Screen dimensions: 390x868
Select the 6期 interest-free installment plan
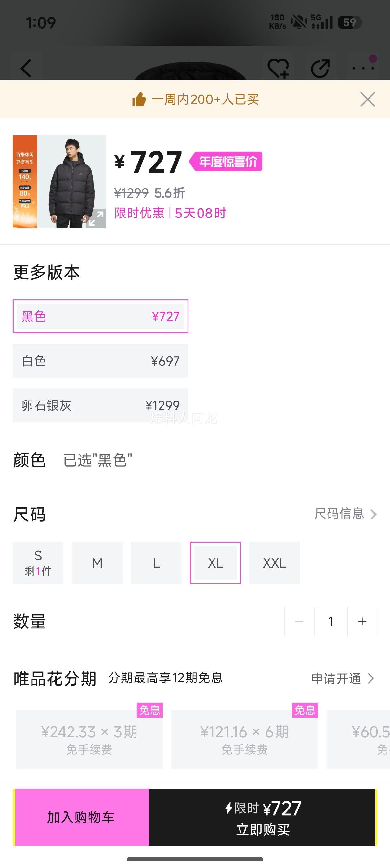coord(244,739)
